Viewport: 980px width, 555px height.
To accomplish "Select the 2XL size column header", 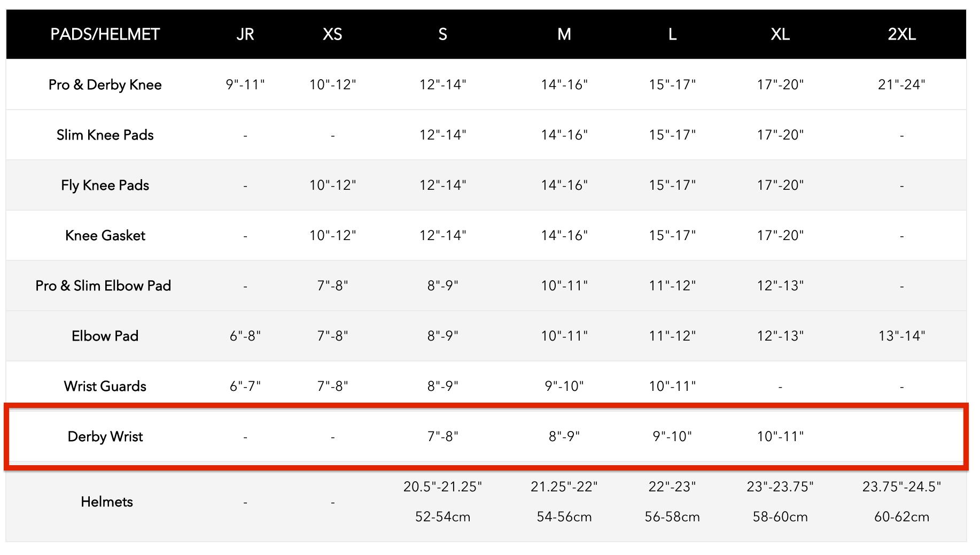I will [x=901, y=34].
